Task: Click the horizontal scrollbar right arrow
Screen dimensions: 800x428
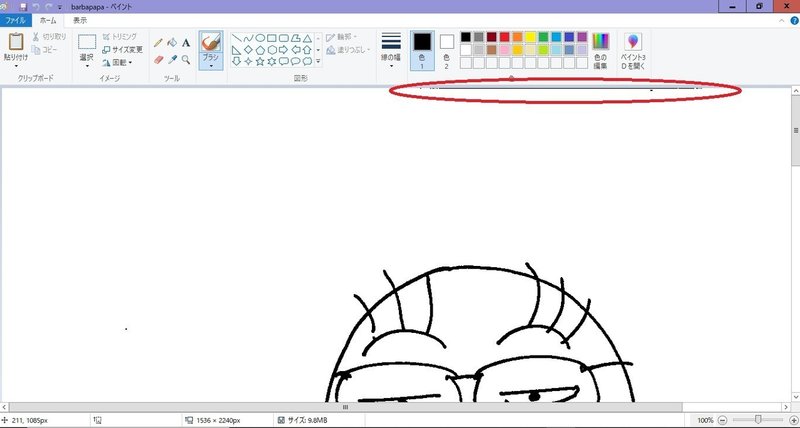Action: (786, 407)
